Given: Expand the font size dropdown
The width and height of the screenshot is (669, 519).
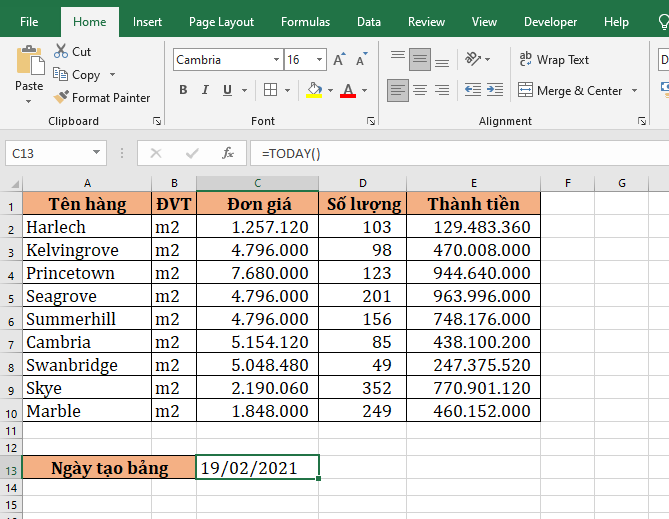Looking at the screenshot, I should [320, 60].
